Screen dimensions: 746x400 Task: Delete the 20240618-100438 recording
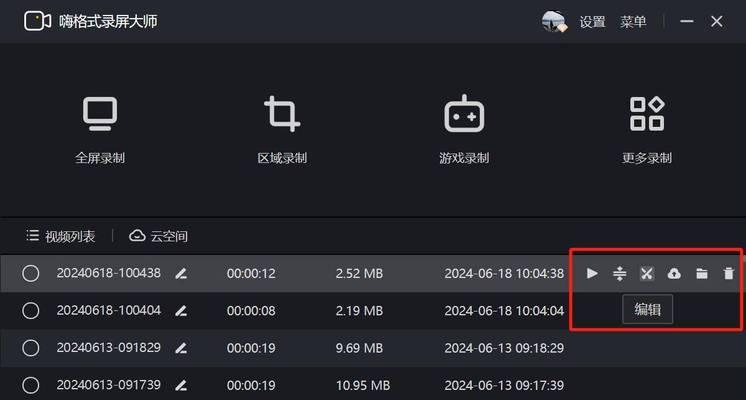[729, 273]
